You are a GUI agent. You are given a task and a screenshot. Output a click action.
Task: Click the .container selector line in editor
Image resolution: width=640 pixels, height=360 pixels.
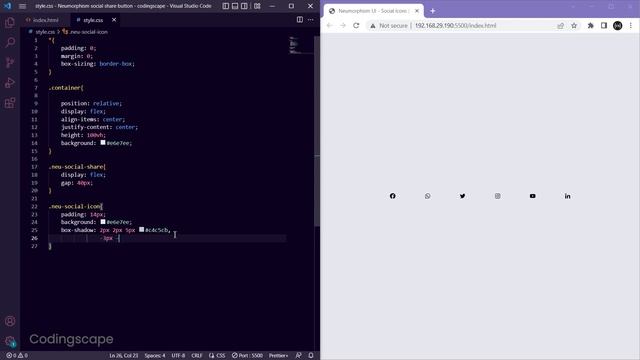click(x=66, y=87)
